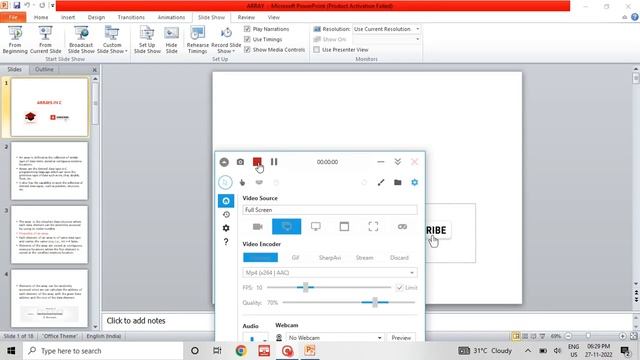Image resolution: width=640 pixels, height=360 pixels.
Task: Toggle mouse click overlay in Captura
Action: (242, 182)
